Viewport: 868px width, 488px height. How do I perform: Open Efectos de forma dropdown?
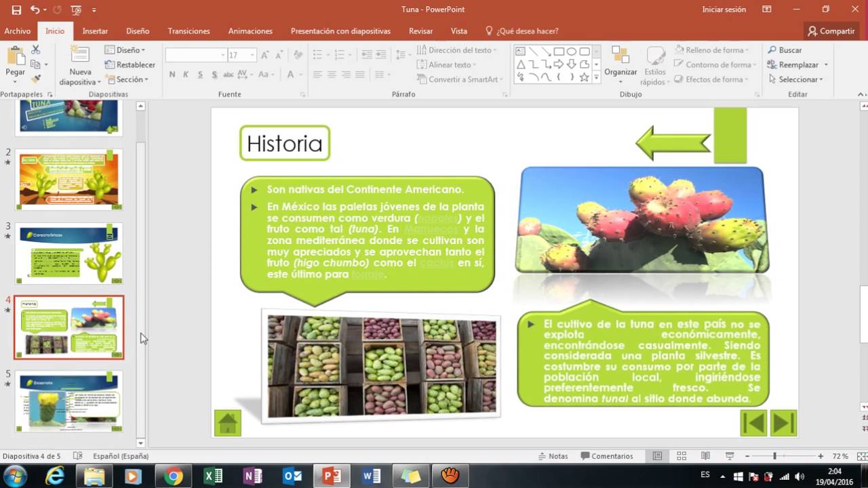pyautogui.click(x=711, y=79)
